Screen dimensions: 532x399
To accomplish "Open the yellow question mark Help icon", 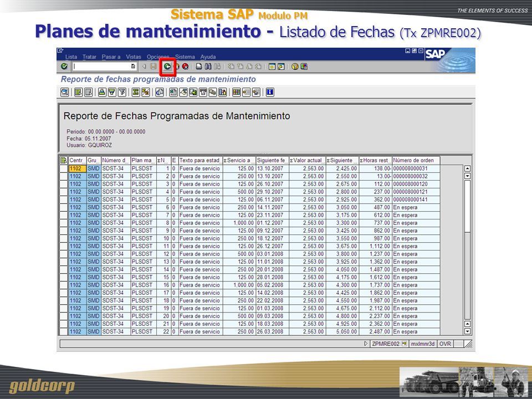I will coord(294,66).
